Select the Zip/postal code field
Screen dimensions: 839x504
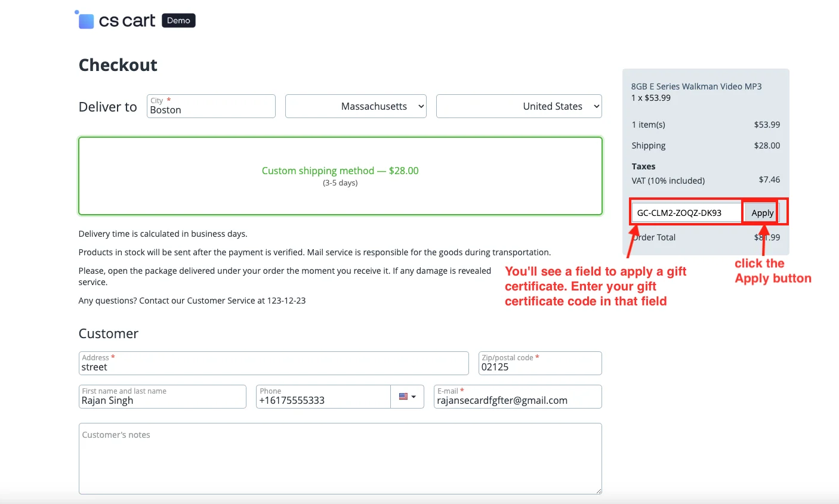tap(539, 367)
